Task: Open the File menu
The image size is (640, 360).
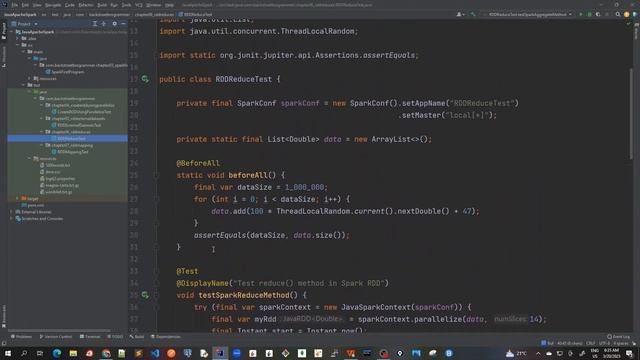Action: click(x=15, y=5)
